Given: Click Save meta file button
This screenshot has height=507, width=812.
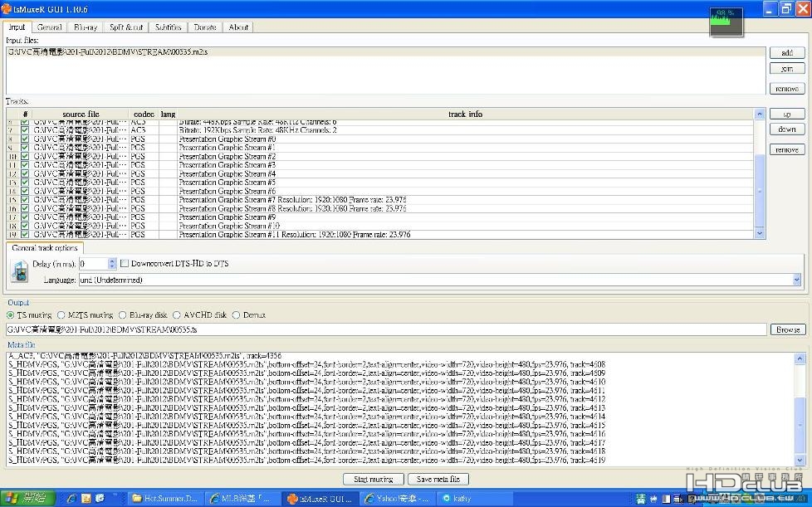Looking at the screenshot, I should tap(438, 479).
